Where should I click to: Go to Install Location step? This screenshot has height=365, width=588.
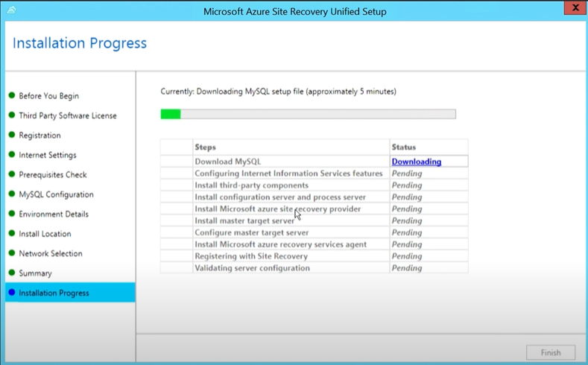tap(45, 234)
